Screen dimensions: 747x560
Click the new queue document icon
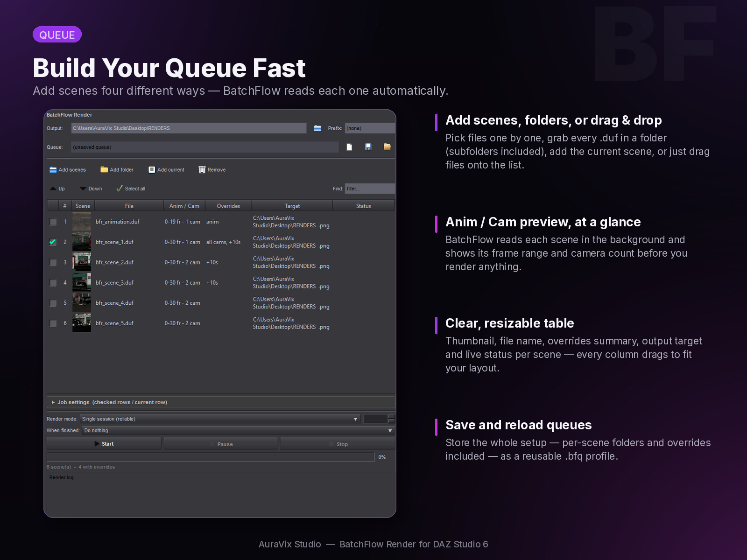coord(349,147)
